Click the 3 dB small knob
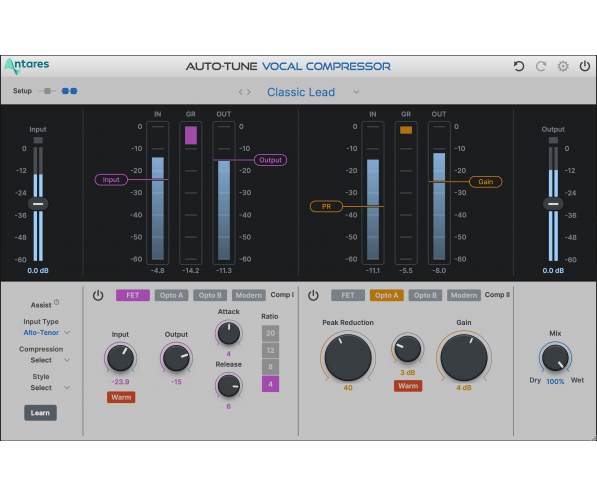The height and width of the screenshot is (497, 597). pos(408,348)
